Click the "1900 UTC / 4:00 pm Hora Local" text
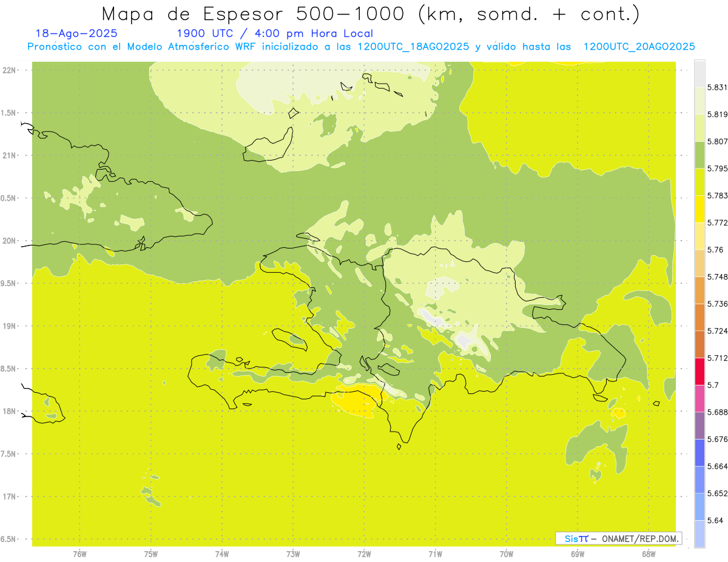Image resolution: width=728 pixels, height=562 pixels. 275,33
